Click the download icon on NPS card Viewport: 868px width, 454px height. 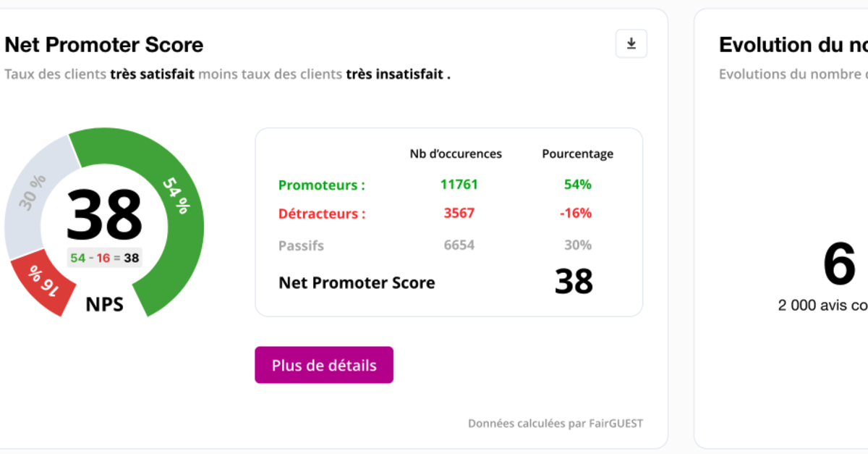coord(631,44)
